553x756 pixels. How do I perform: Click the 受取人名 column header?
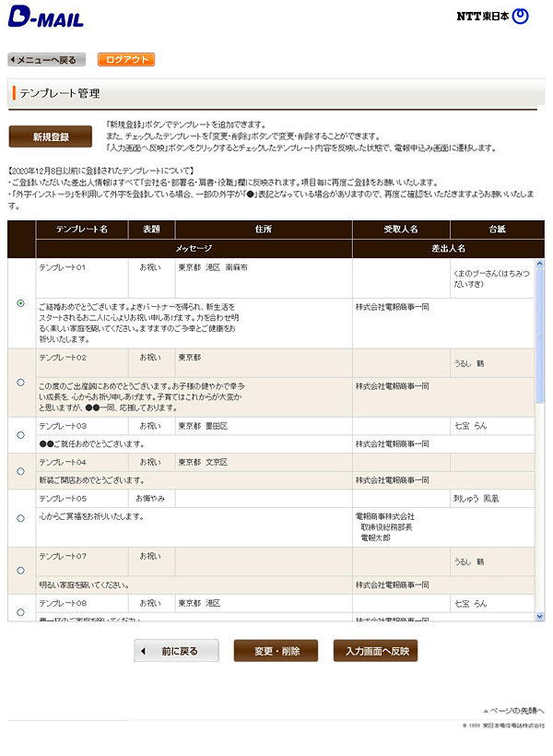click(401, 230)
